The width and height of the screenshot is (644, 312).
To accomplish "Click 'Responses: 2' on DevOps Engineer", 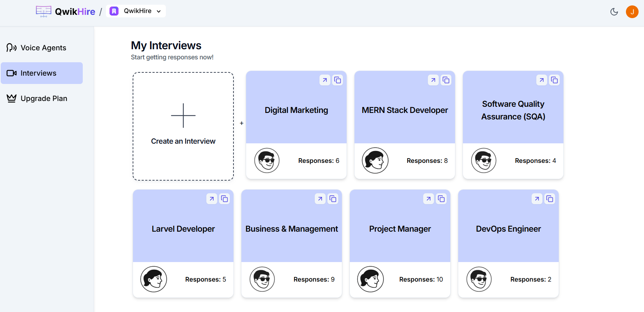I will pos(531,279).
